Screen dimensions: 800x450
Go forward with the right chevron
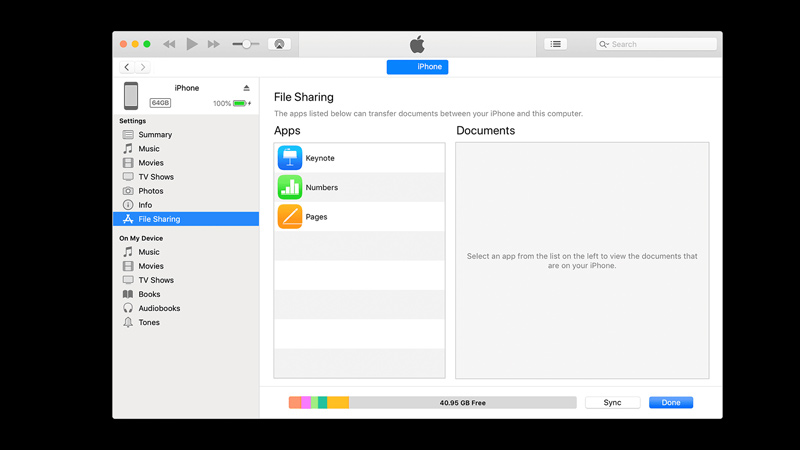pyautogui.click(x=143, y=67)
